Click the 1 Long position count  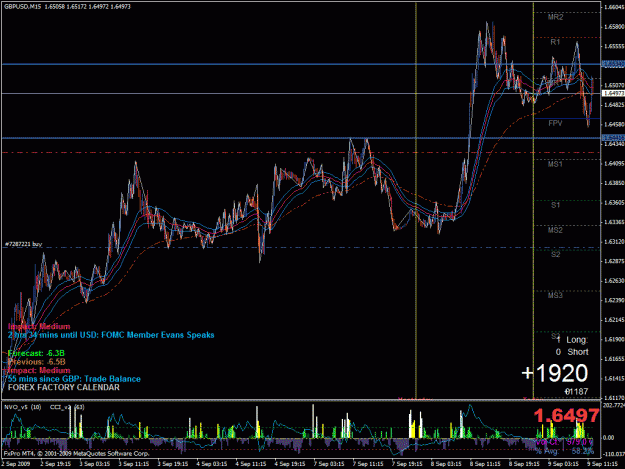coord(572,340)
